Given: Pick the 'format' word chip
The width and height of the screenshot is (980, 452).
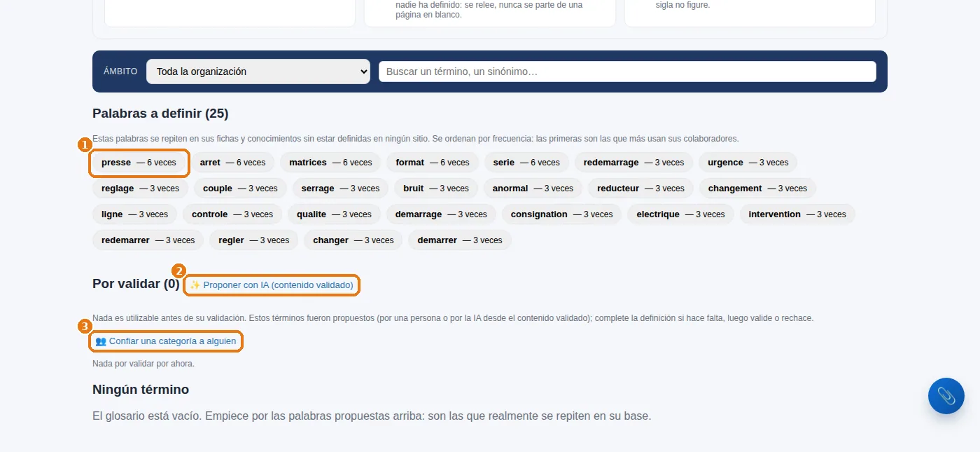Looking at the screenshot, I should tap(433, 163).
